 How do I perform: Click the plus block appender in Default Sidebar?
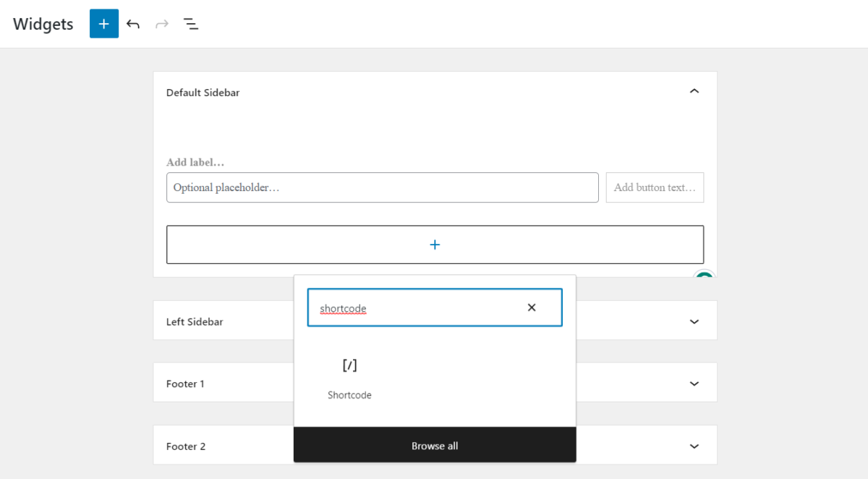(x=435, y=245)
